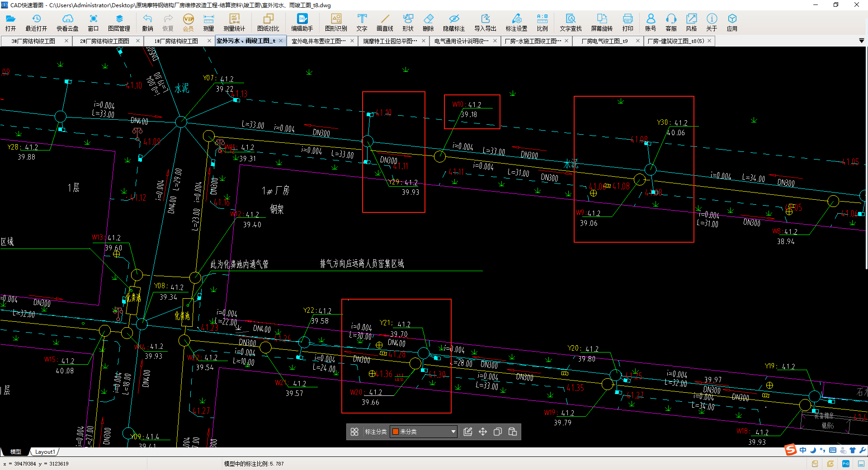The width and height of the screenshot is (868, 470).
Task: Select the 测量 measure tool
Action: click(208, 22)
